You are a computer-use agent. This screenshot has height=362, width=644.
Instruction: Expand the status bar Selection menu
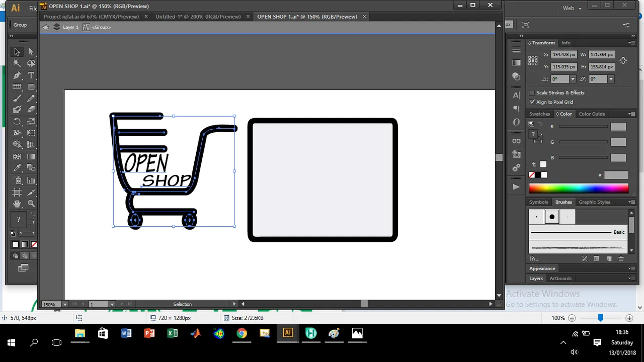pyautogui.click(x=234, y=304)
